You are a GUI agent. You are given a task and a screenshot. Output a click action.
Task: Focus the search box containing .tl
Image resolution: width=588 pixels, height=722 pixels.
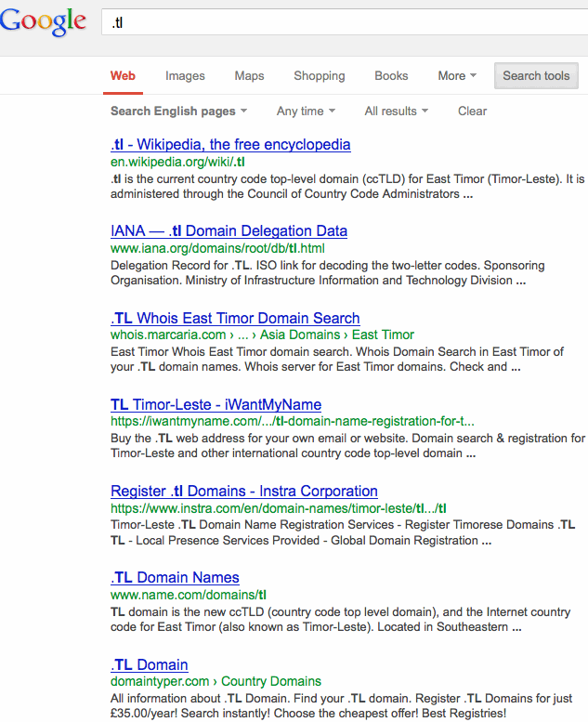(x=345, y=22)
